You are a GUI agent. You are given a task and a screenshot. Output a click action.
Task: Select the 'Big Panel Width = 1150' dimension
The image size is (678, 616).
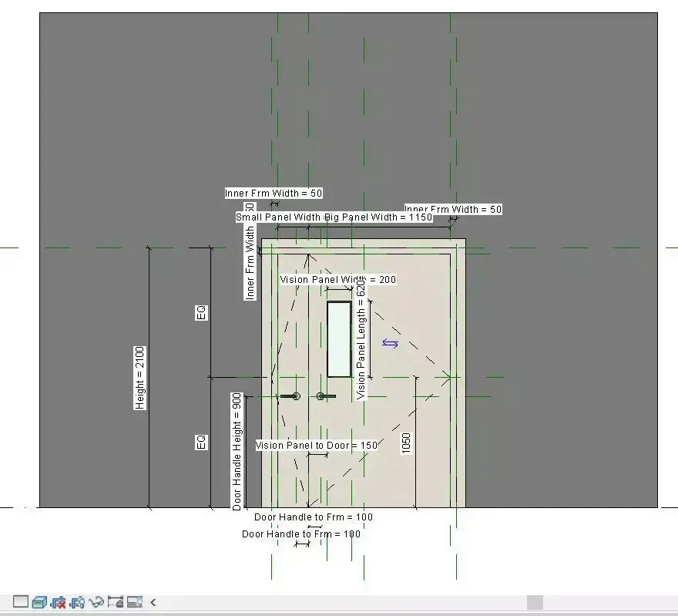379,217
